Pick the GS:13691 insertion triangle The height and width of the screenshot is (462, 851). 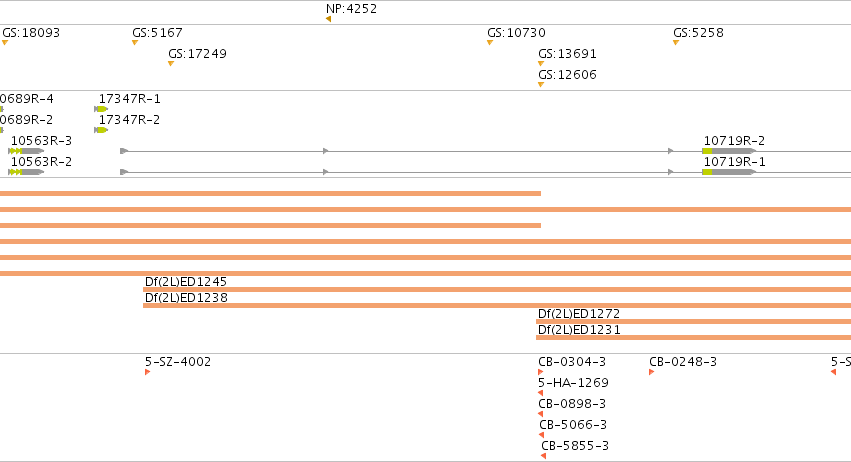541,64
